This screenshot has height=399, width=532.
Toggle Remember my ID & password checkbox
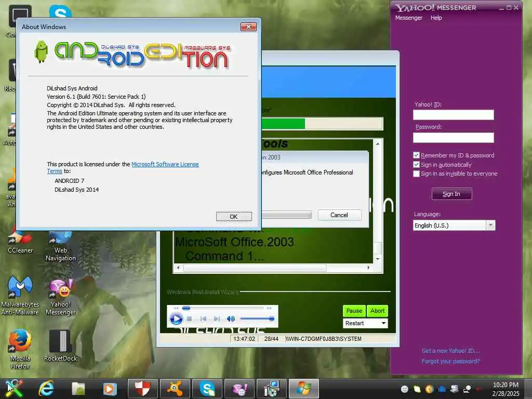coord(416,155)
